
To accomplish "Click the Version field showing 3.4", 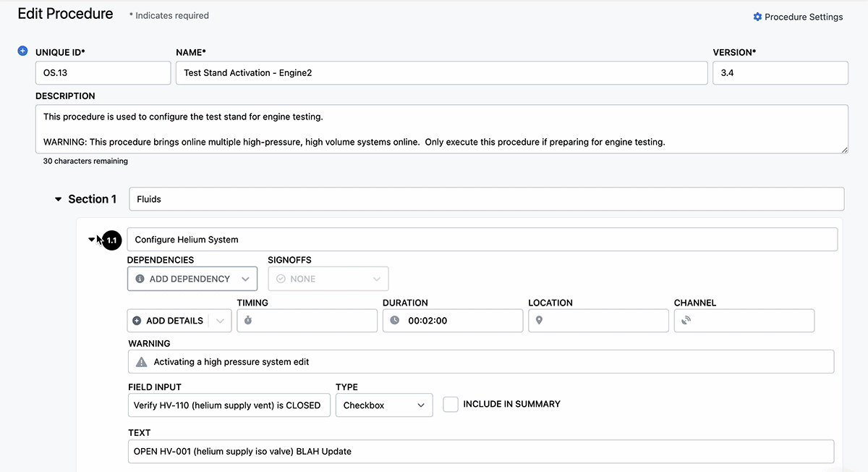I will [x=780, y=73].
